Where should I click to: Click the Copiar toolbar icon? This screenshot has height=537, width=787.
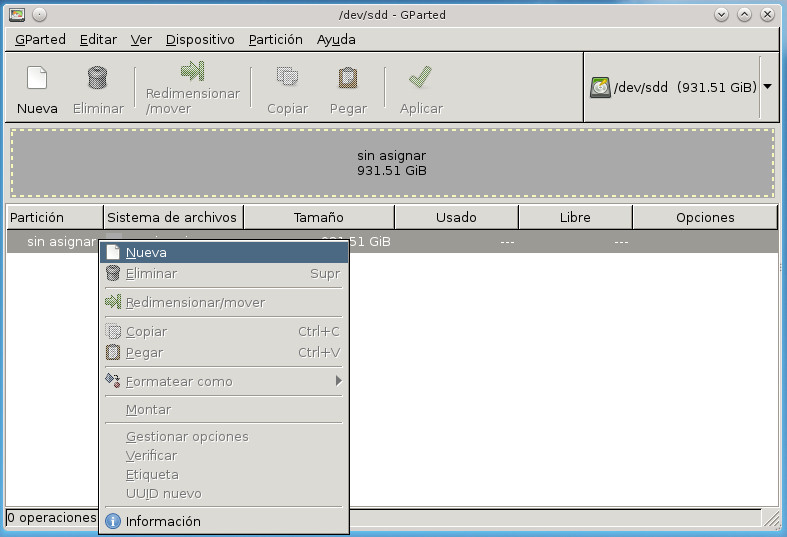click(x=288, y=77)
